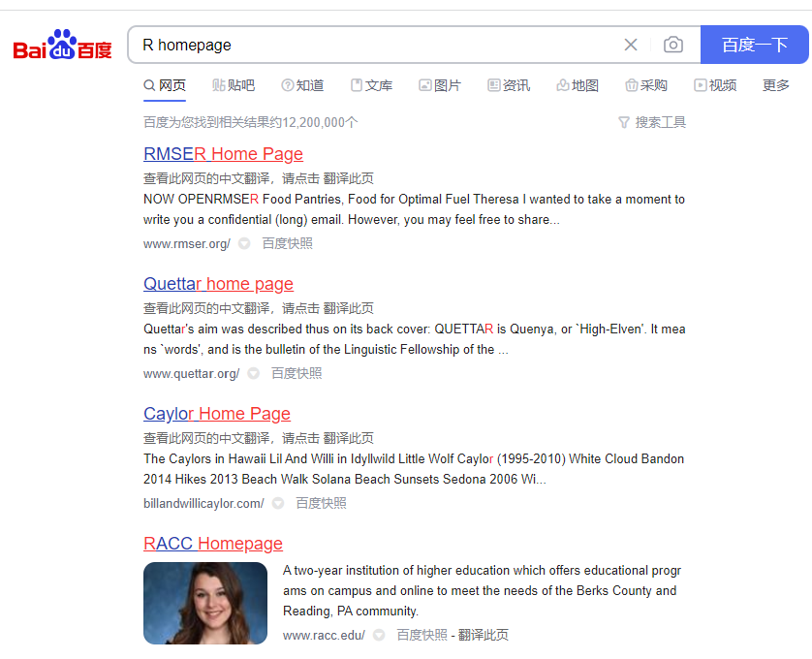Expand the dropdown arrow beside www.quettar.org/

[x=253, y=373]
